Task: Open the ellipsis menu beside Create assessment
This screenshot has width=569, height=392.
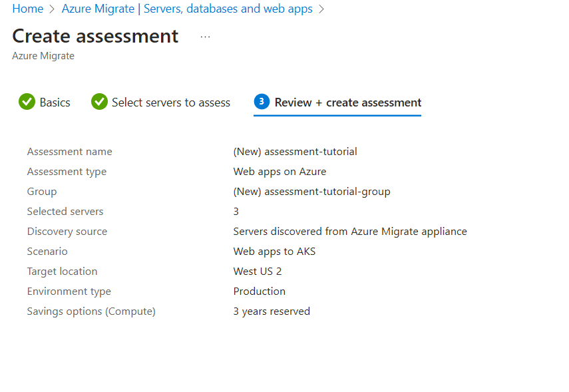Action: tap(204, 37)
